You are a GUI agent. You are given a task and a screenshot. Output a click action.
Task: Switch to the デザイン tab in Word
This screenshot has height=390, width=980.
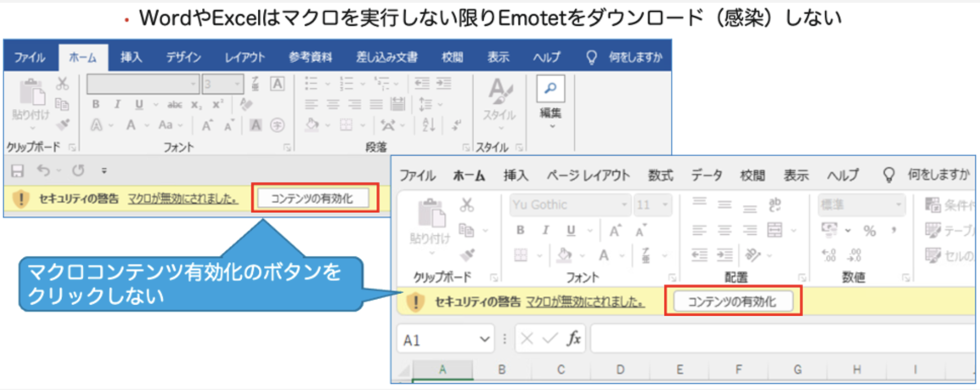(184, 57)
